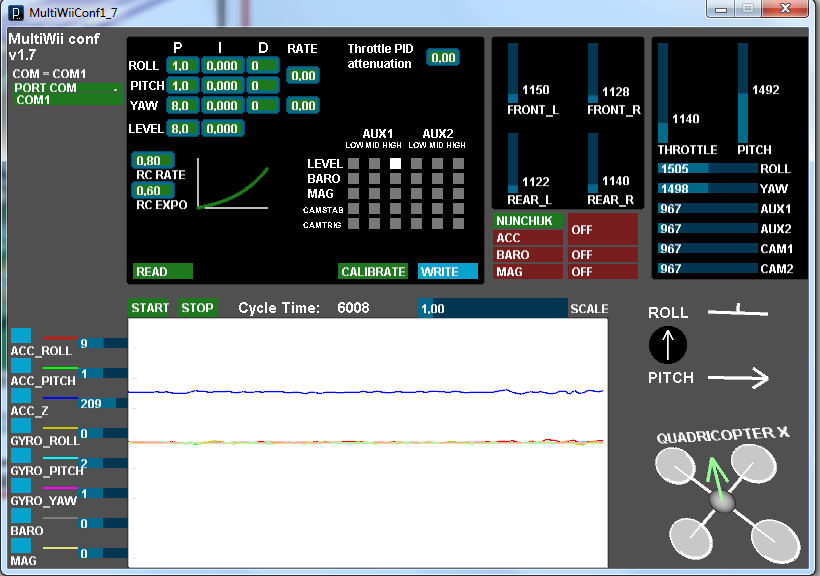Image resolution: width=820 pixels, height=576 pixels.
Task: Click the REAR_R motor output bar
Action: (593, 163)
